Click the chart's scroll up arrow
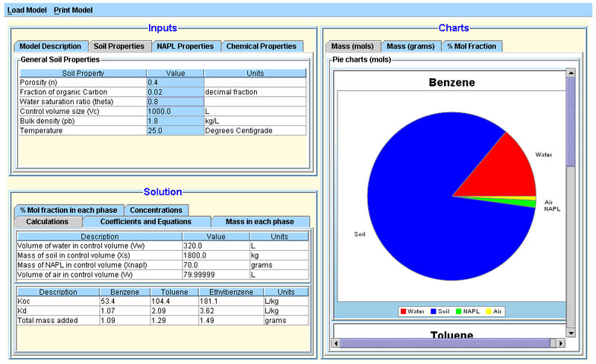The image size is (596, 364). pyautogui.click(x=571, y=73)
